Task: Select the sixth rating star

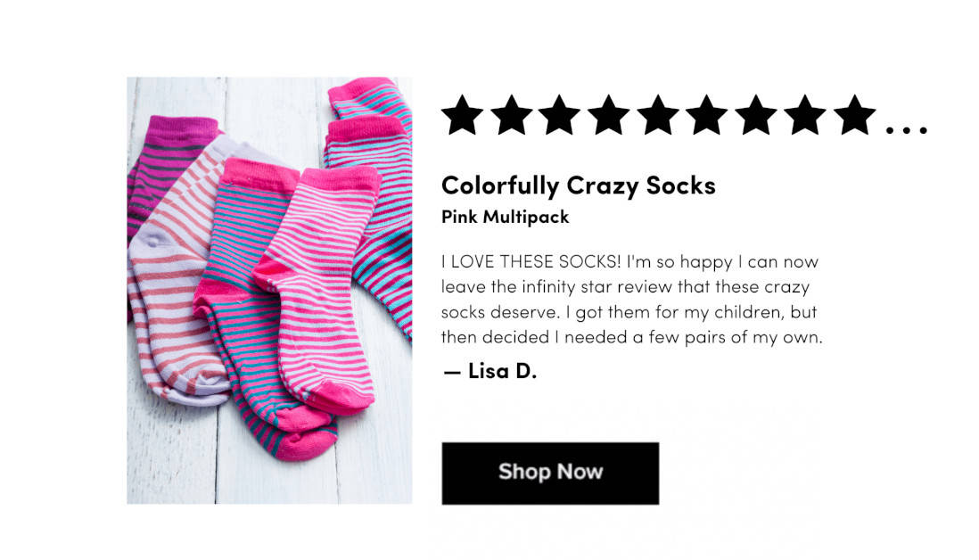Action: 708,117
